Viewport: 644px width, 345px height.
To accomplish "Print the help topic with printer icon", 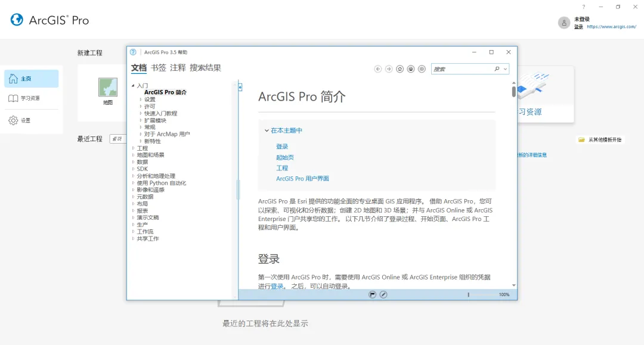I will [x=411, y=69].
